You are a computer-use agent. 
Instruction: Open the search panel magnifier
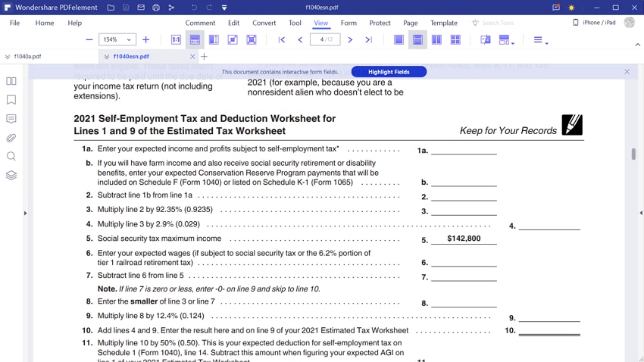[x=11, y=156]
